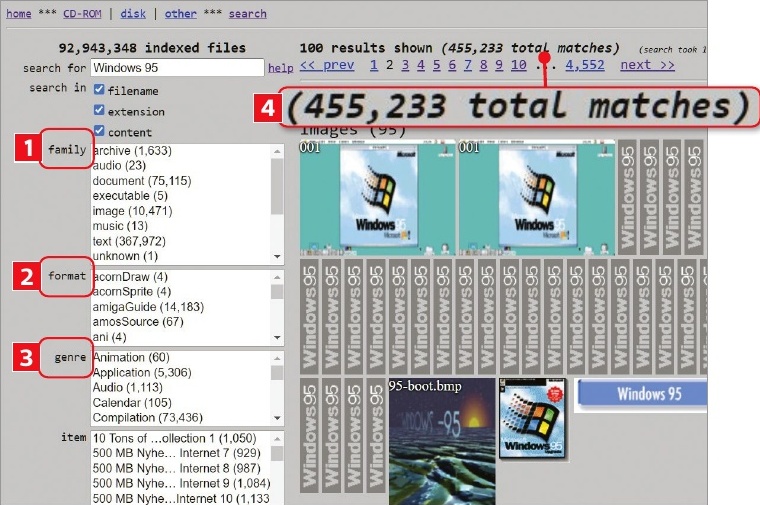Screen dimensions: 760x505
Task: Open the help link
Action: (281, 68)
